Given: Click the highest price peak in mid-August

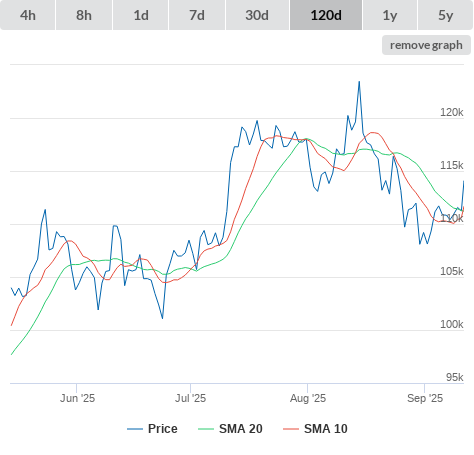Looking at the screenshot, I should pyautogui.click(x=359, y=82).
